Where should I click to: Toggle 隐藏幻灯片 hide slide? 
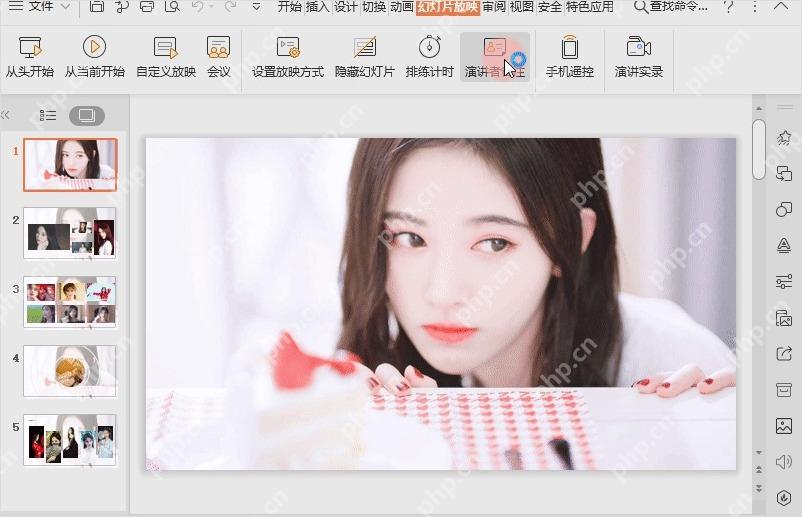(x=365, y=57)
